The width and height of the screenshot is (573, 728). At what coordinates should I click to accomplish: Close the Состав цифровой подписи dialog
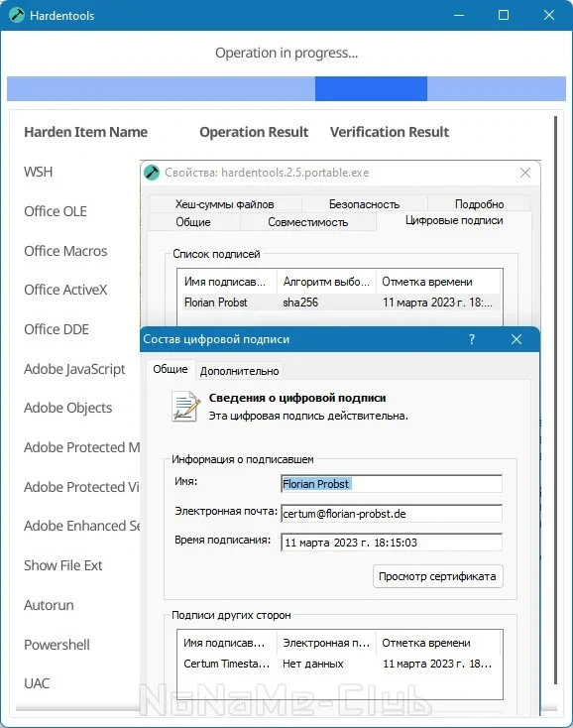coord(516,339)
